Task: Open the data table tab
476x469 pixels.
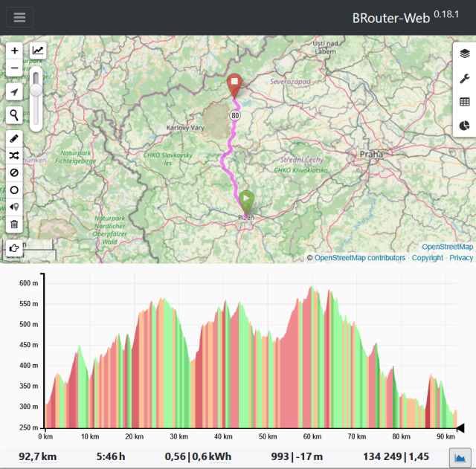Action: (x=464, y=102)
